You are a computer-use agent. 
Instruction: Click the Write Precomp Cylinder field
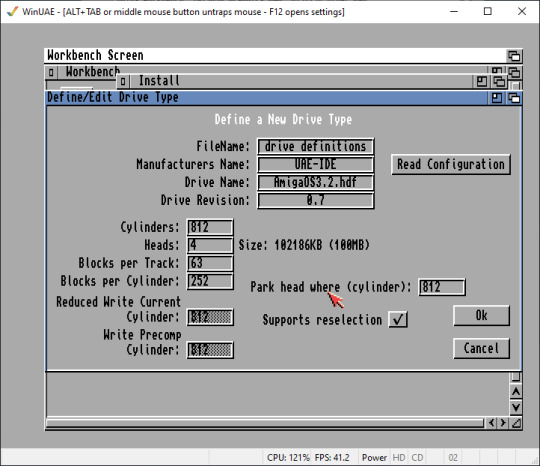[210, 350]
